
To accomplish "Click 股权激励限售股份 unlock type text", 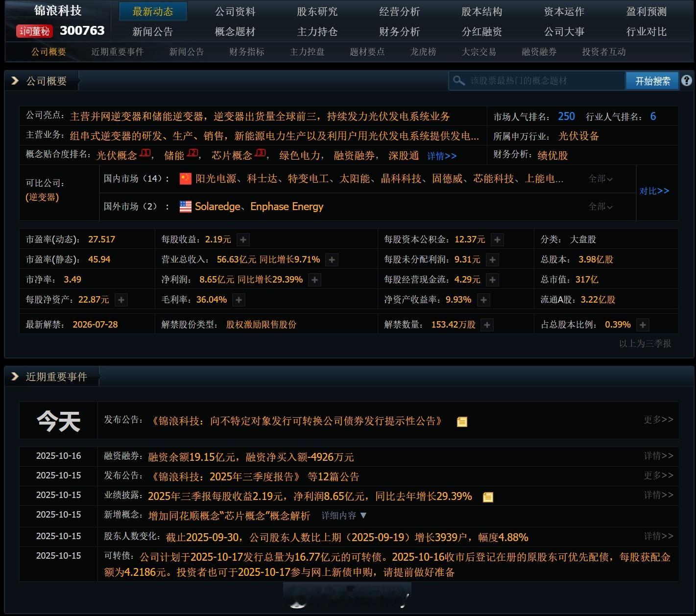I will pyautogui.click(x=261, y=325).
